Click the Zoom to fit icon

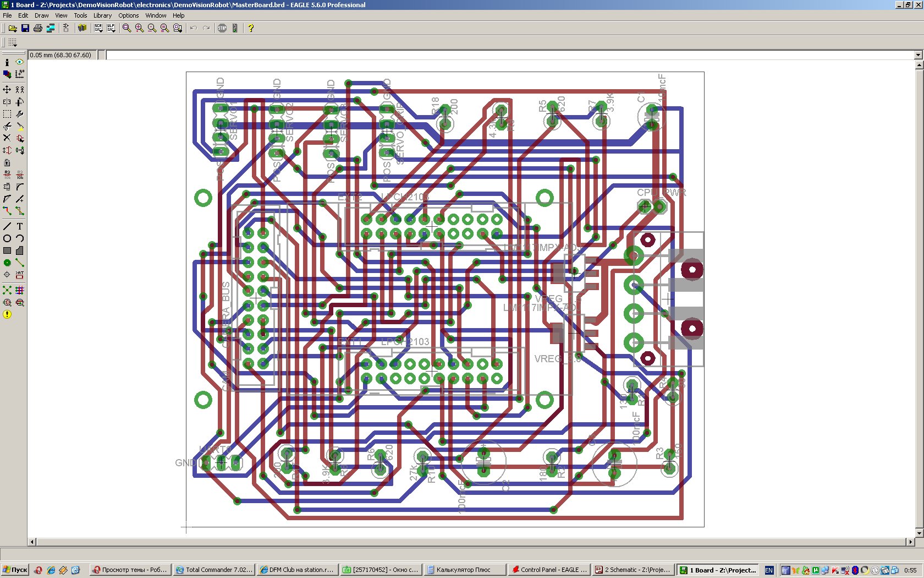[127, 28]
